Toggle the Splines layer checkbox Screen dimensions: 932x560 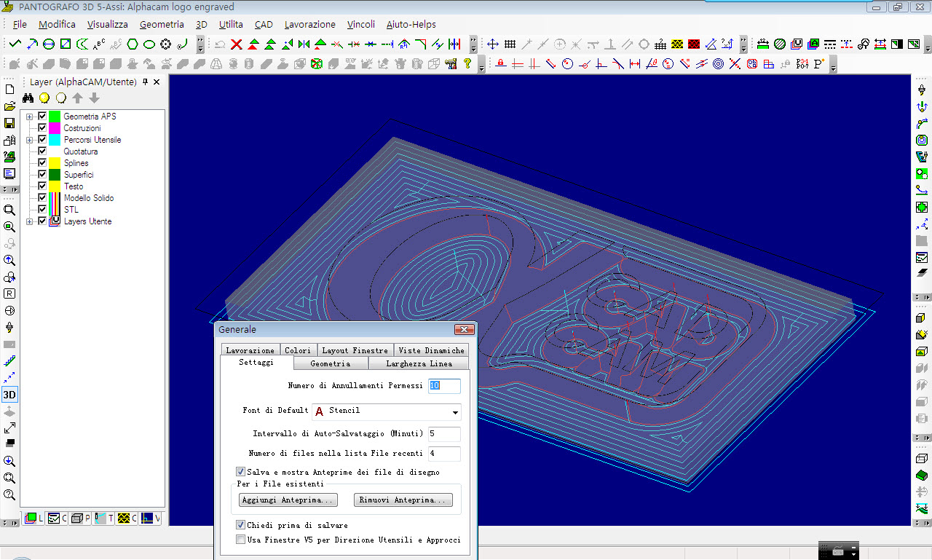tap(42, 163)
